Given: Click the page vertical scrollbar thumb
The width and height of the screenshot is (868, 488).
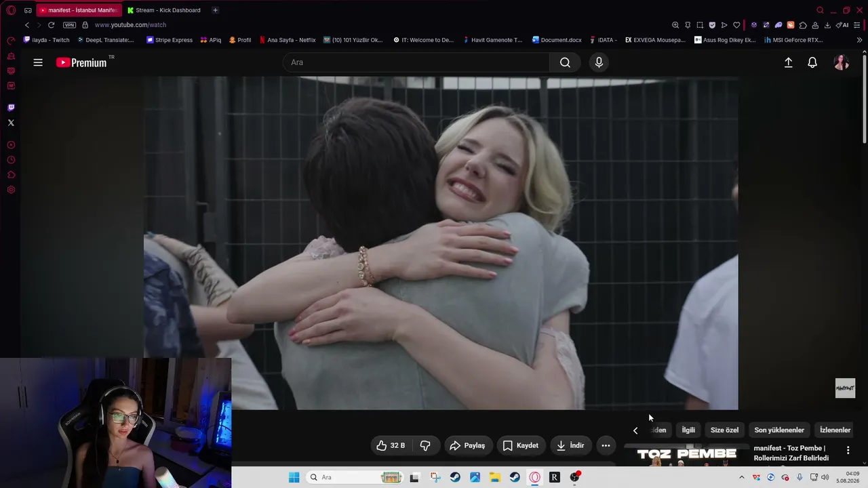Looking at the screenshot, I should [x=865, y=100].
